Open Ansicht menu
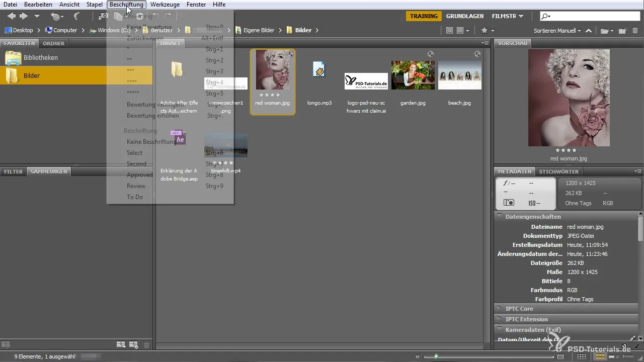This screenshot has width=644, height=362. tap(69, 5)
